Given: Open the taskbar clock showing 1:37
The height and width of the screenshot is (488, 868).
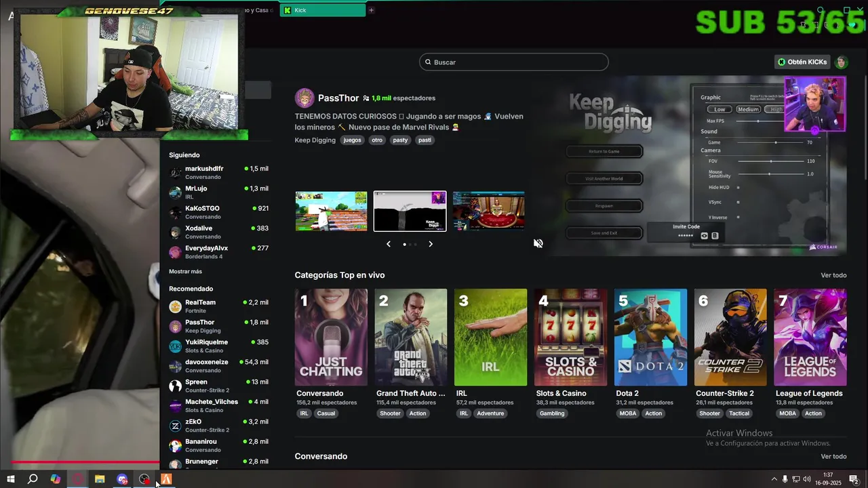Looking at the screenshot, I should (828, 479).
